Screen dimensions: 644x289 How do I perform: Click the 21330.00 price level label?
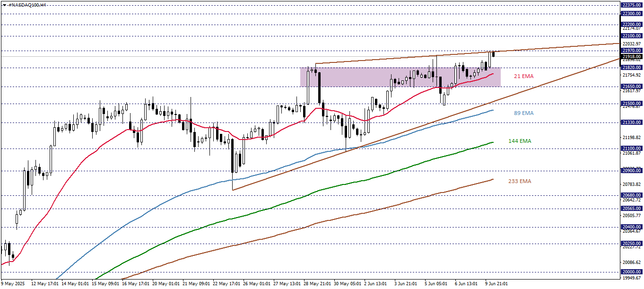tap(632, 123)
